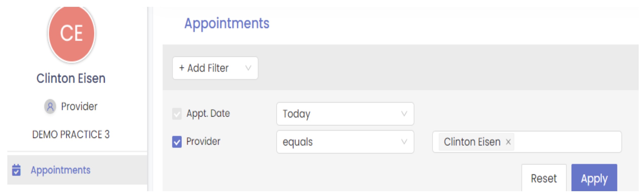The width and height of the screenshot is (644, 196).
Task: Click the Provider role person icon
Action: pos(50,107)
